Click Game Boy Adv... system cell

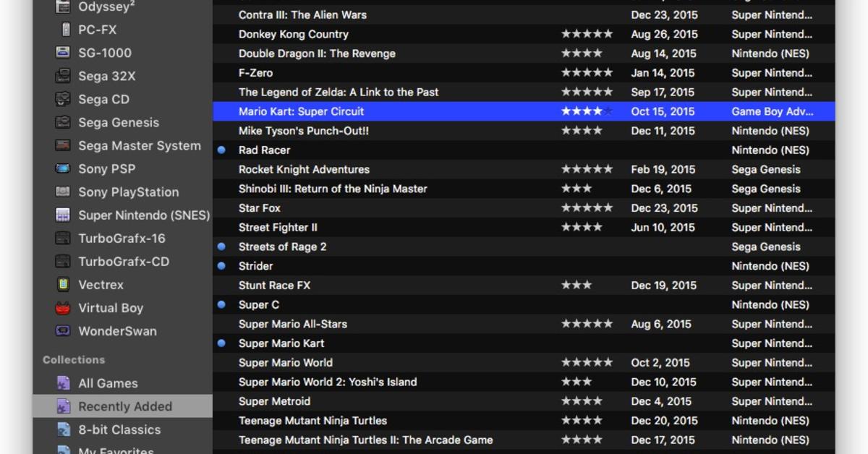(x=773, y=111)
